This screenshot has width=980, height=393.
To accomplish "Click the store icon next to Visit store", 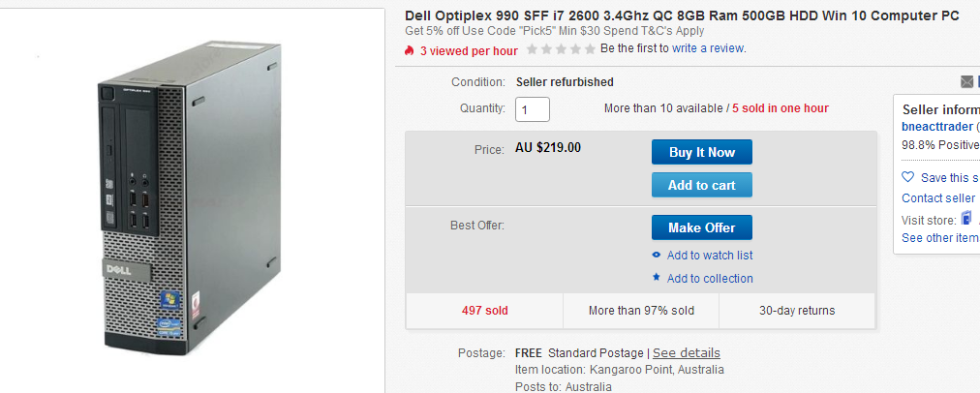I will pos(966,219).
